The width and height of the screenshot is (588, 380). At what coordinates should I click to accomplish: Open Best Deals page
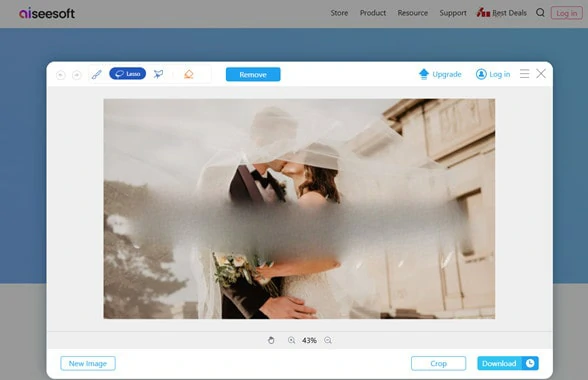coord(501,13)
